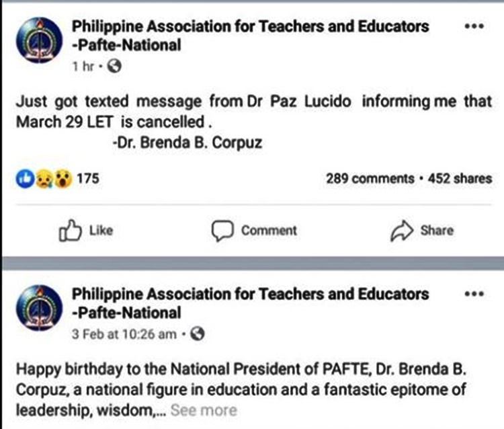This screenshot has width=504, height=429.
Task: Click the Comment speech bubble icon
Action: point(222,231)
